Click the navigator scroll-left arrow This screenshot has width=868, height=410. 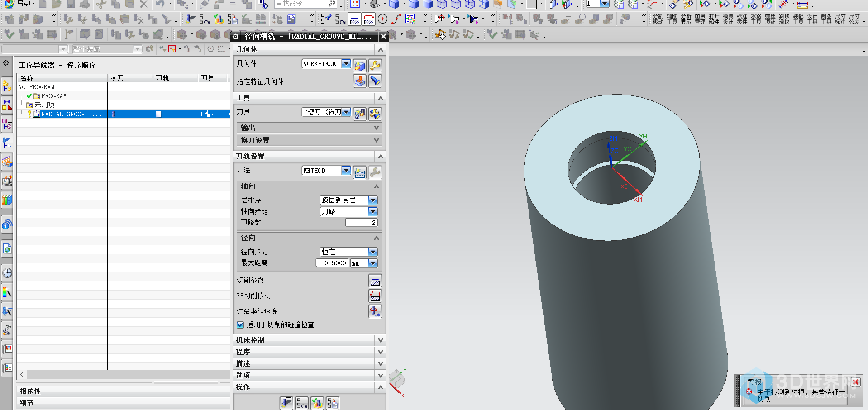21,375
